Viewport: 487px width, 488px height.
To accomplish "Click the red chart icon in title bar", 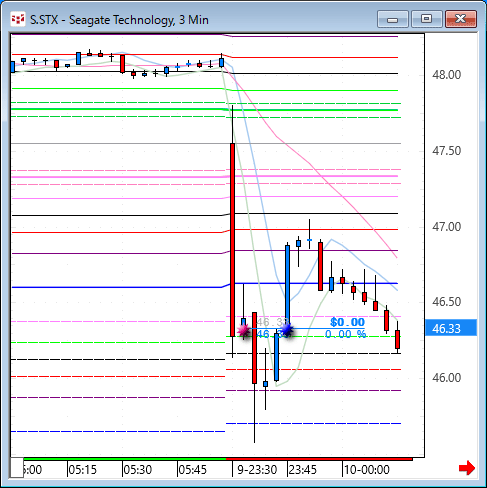I will [18, 19].
